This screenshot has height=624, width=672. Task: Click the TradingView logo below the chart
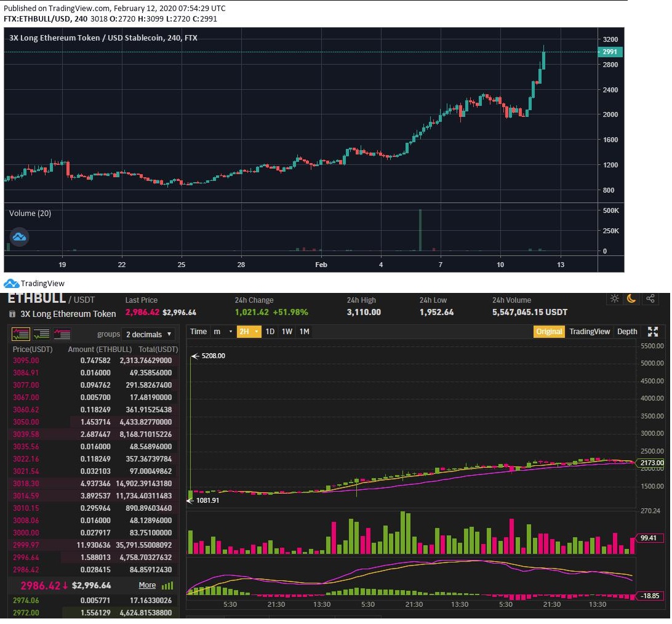coord(34,283)
